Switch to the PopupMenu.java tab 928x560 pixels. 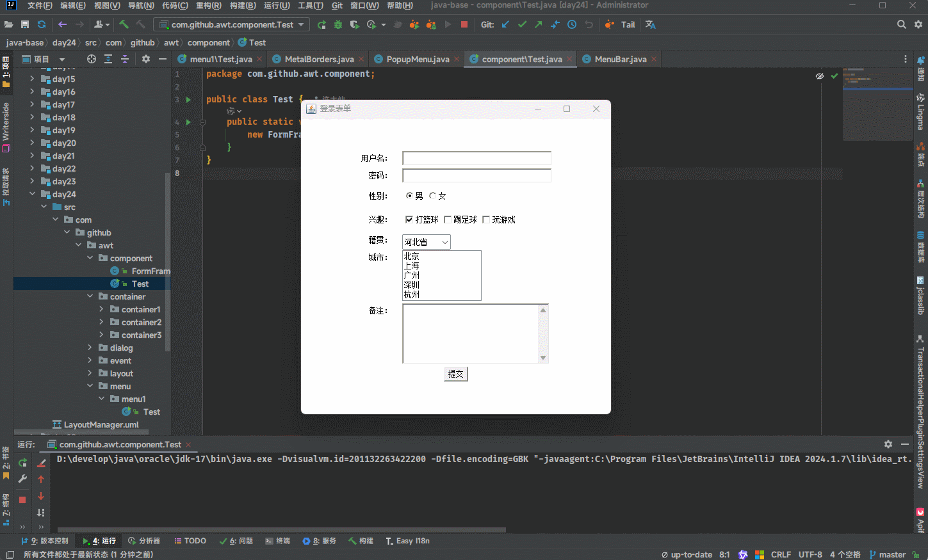pos(417,59)
